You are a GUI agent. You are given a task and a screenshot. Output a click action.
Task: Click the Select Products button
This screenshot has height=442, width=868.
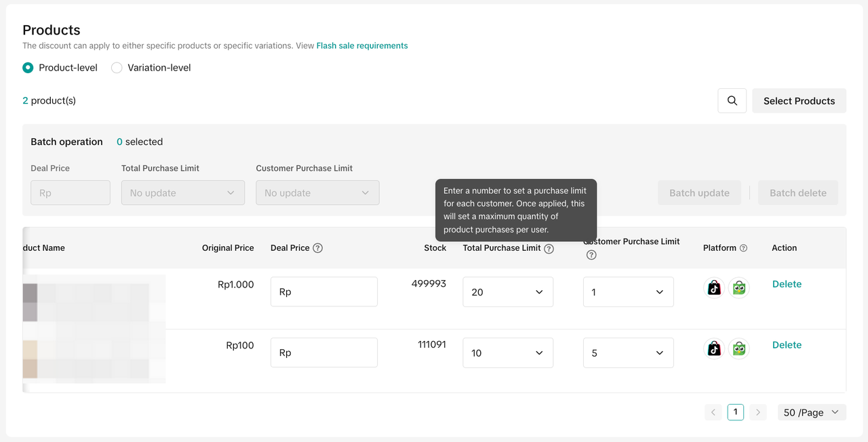[799, 101]
